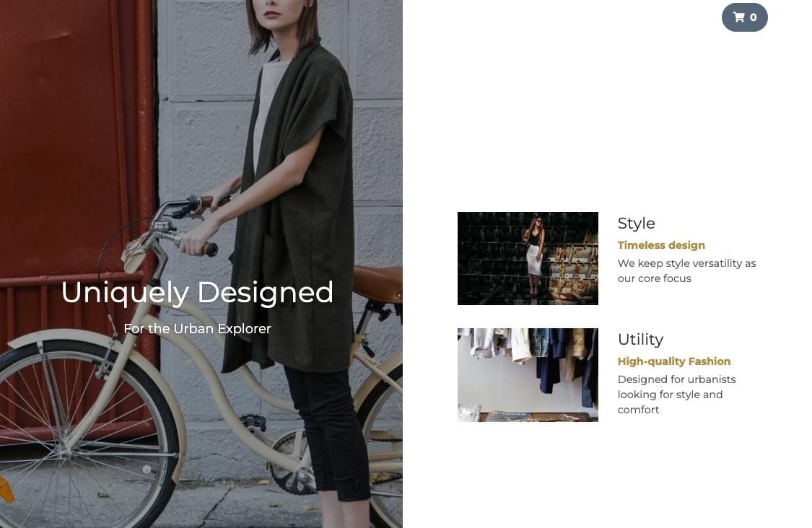
Task: Click the woman in white skirt photo
Action: coord(534,254)
